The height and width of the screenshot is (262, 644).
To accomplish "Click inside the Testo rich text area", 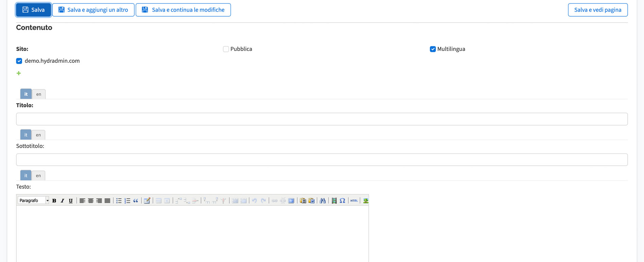I will click(192, 234).
